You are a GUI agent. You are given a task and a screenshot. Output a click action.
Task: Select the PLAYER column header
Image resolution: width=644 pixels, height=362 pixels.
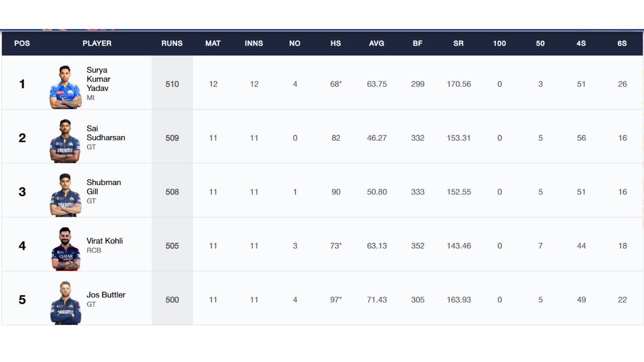97,43
